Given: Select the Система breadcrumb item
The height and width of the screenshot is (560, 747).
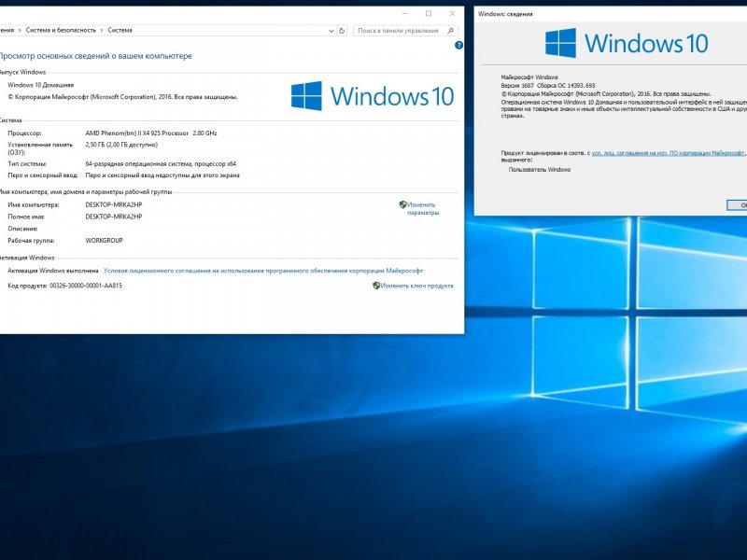Looking at the screenshot, I should pos(120,30).
